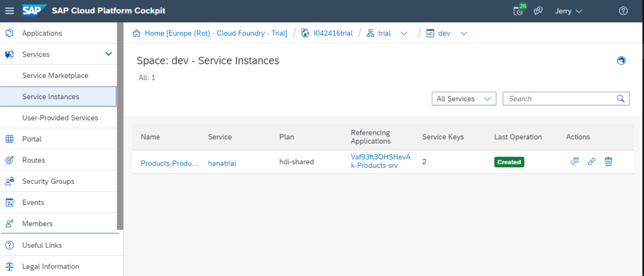Open the help question mark icon

point(623,11)
